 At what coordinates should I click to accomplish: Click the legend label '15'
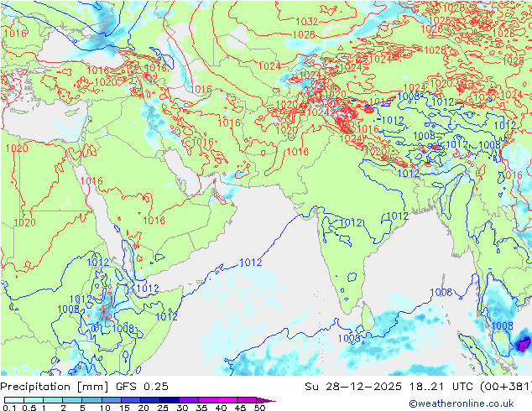point(124,408)
